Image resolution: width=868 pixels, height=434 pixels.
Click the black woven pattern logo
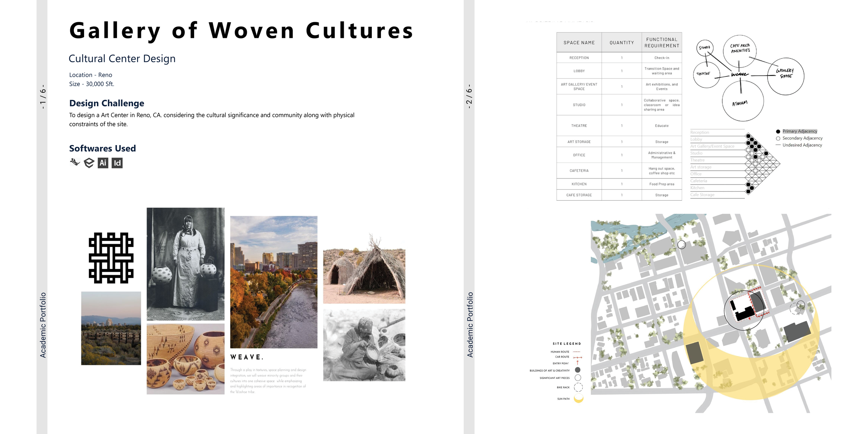111,258
